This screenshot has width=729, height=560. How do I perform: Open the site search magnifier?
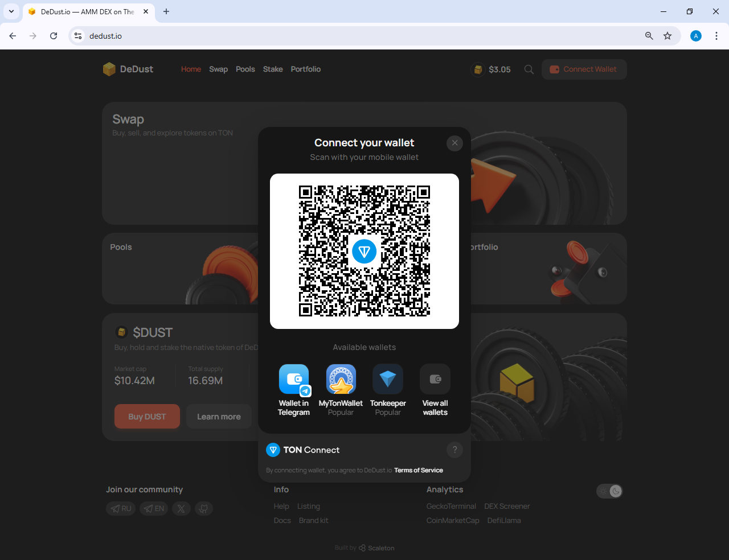[529, 69]
